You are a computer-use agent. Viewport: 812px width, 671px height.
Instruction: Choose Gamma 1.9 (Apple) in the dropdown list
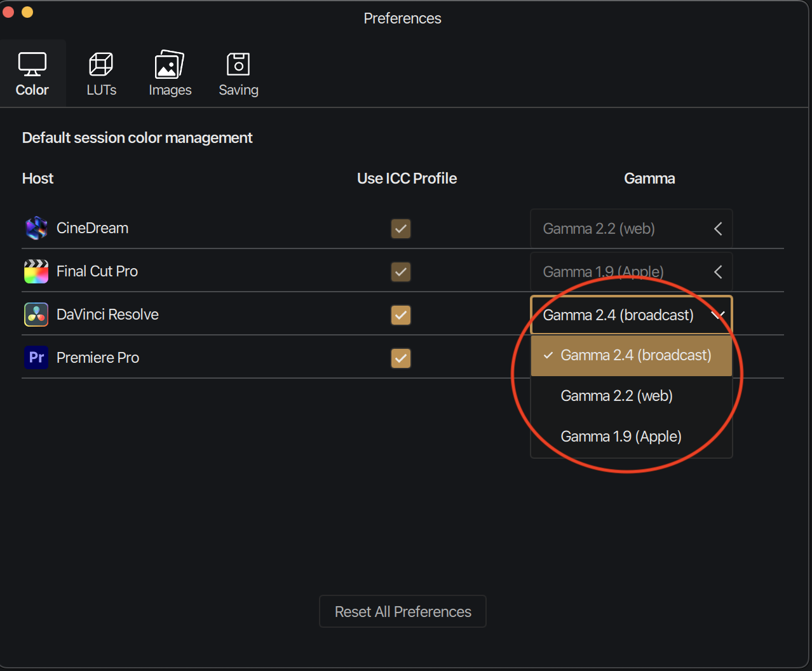[x=621, y=437]
